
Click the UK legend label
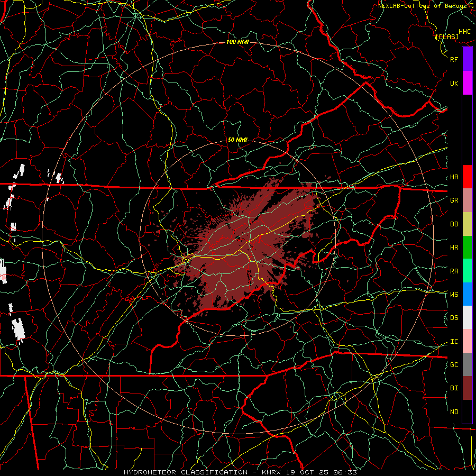454,83
